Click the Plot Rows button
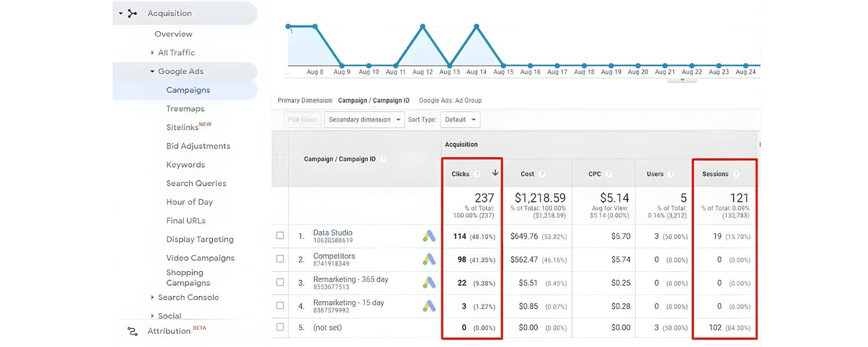The image size is (868, 347). [302, 119]
